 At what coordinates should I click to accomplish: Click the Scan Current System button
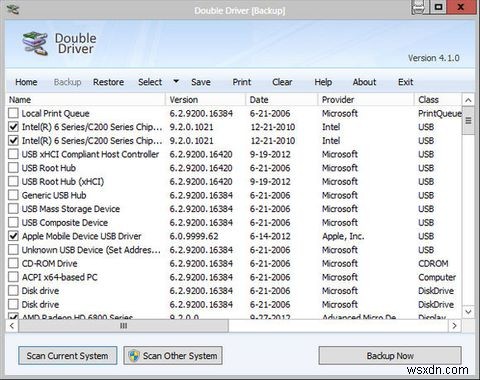click(x=68, y=356)
